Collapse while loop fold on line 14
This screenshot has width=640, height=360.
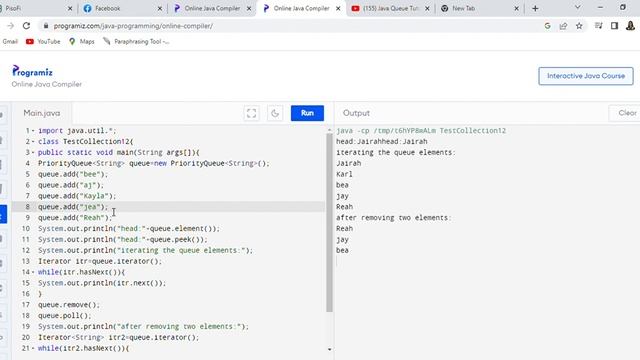[x=33, y=272]
